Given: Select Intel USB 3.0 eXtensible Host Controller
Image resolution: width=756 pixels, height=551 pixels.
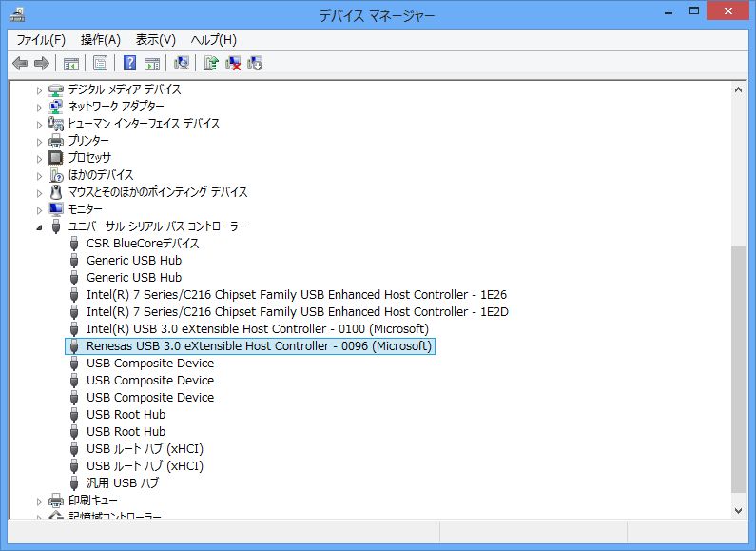Looking at the screenshot, I should 258,328.
